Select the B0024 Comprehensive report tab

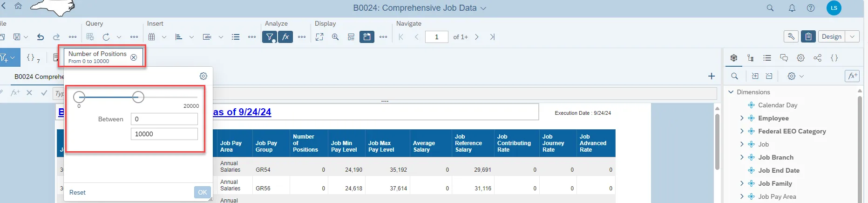[x=39, y=77]
